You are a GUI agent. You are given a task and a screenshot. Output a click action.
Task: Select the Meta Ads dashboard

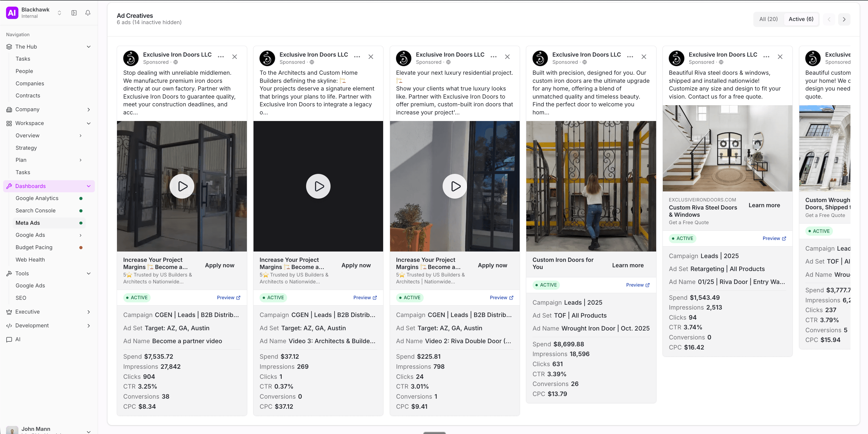pyautogui.click(x=49, y=223)
